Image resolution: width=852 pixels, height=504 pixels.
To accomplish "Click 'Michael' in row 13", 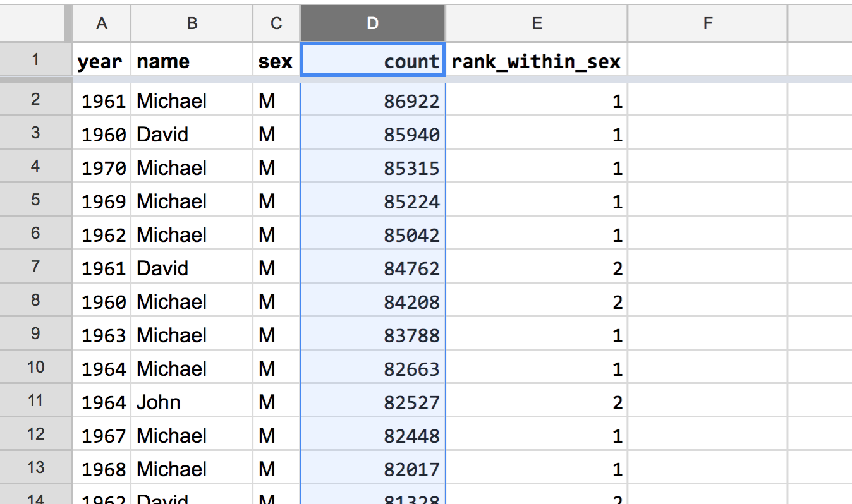I will (x=192, y=469).
